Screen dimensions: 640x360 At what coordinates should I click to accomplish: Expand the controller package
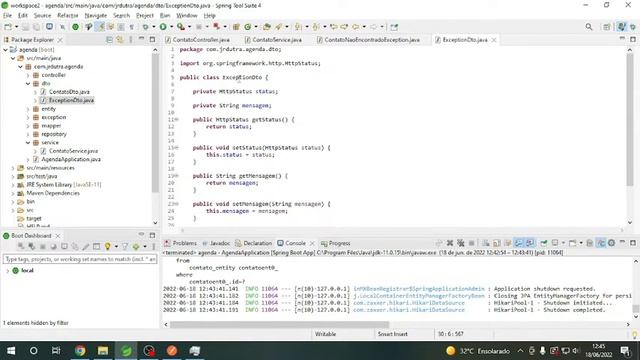28,75
